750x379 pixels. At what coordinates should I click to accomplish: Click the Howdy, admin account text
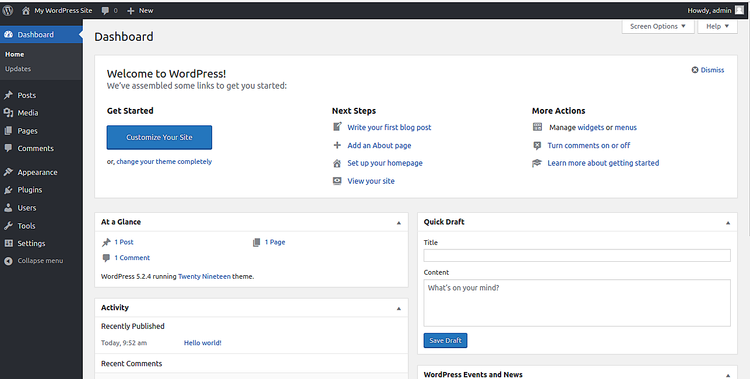coord(709,11)
